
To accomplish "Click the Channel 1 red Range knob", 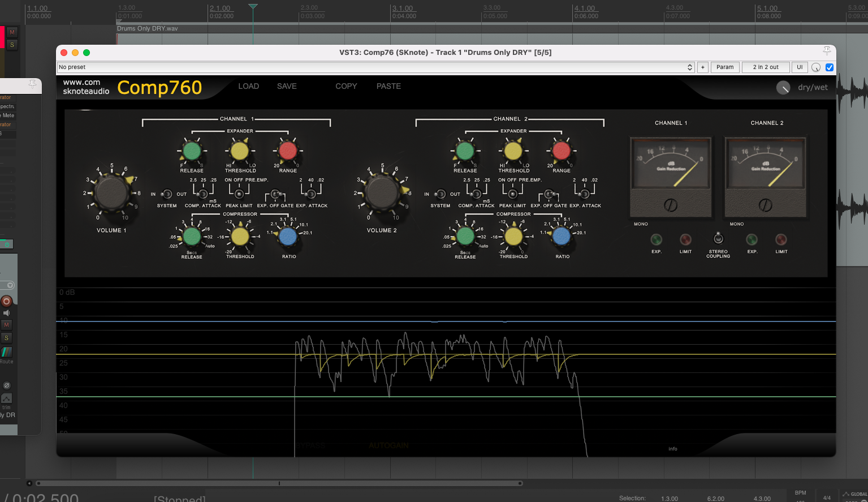I will (x=288, y=151).
